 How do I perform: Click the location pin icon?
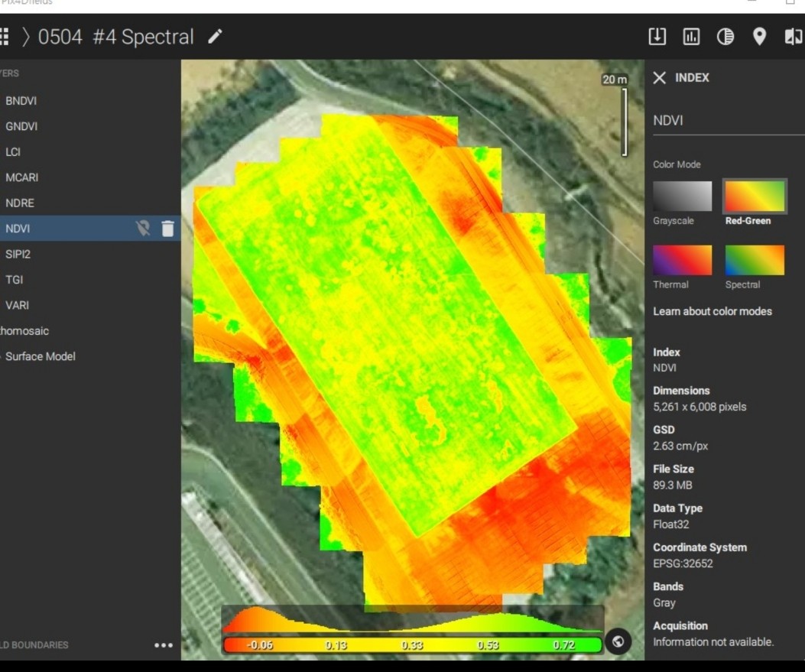coord(759,37)
